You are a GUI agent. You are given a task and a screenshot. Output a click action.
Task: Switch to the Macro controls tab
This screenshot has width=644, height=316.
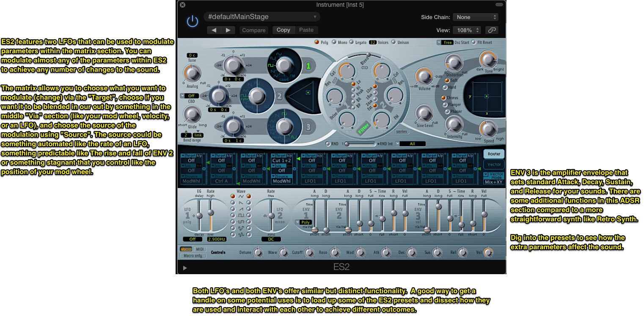(186, 249)
